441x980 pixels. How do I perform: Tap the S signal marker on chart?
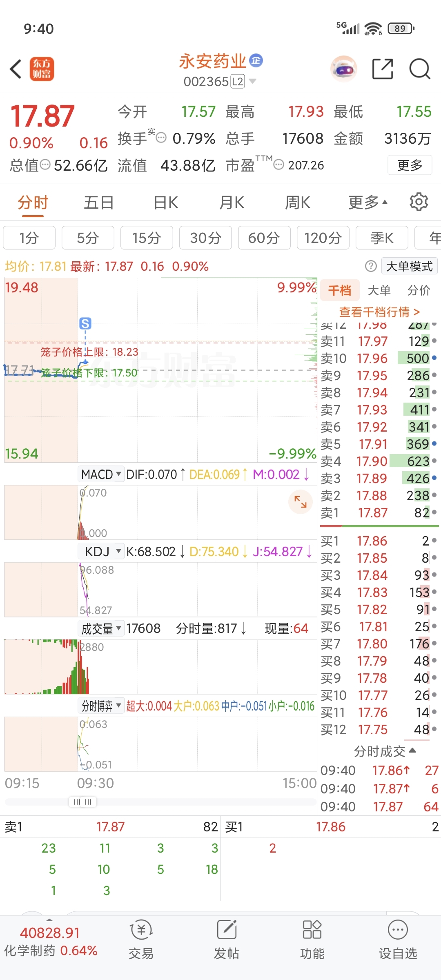[x=85, y=323]
